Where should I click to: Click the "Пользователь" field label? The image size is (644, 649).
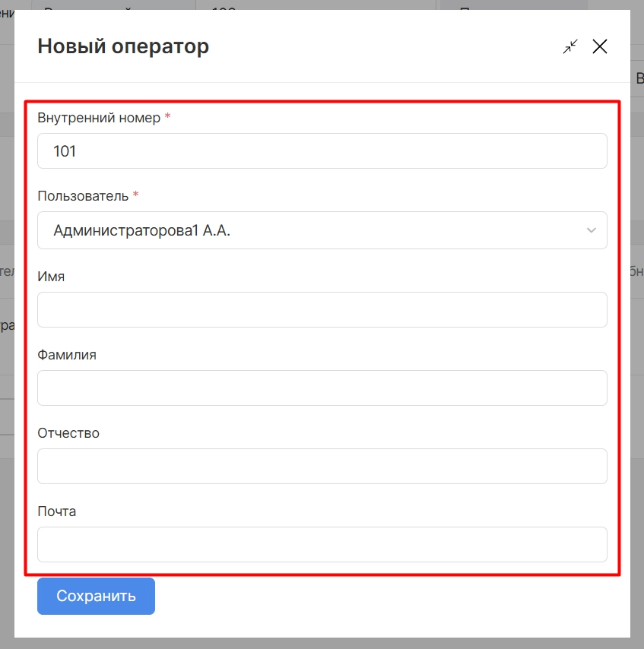pos(83,195)
